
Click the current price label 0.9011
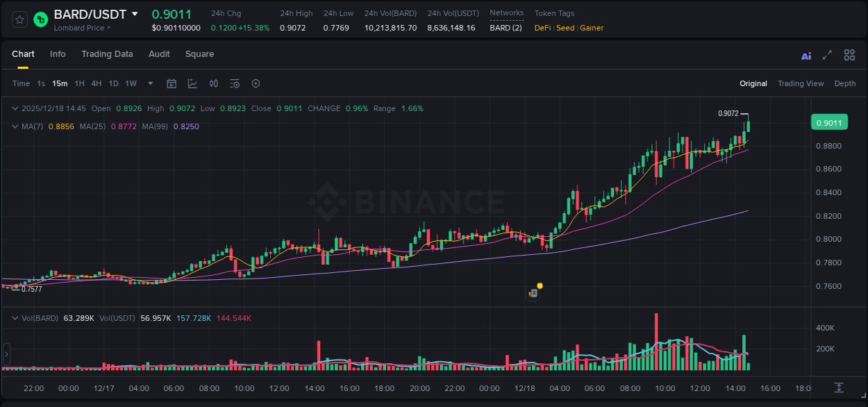coord(830,122)
